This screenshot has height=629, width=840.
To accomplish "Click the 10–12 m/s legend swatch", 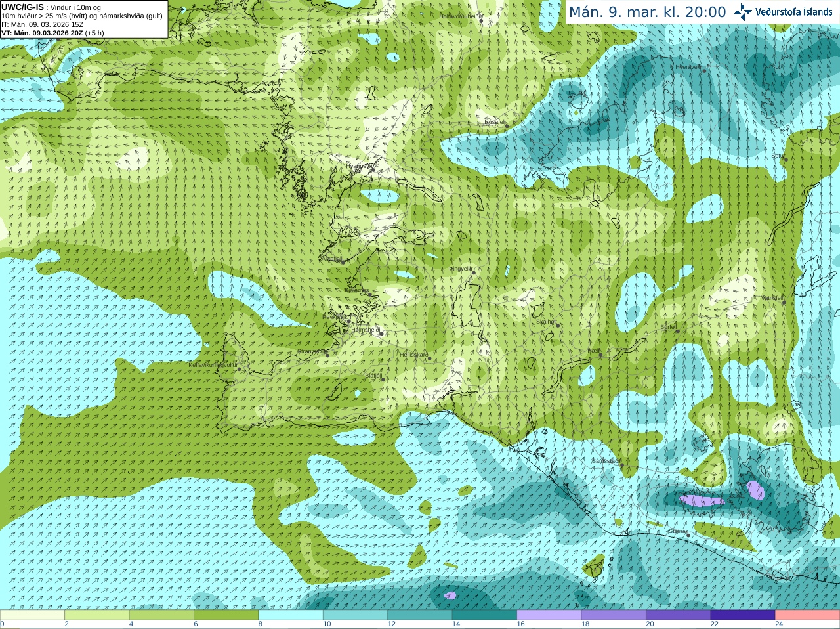I will tap(356, 615).
